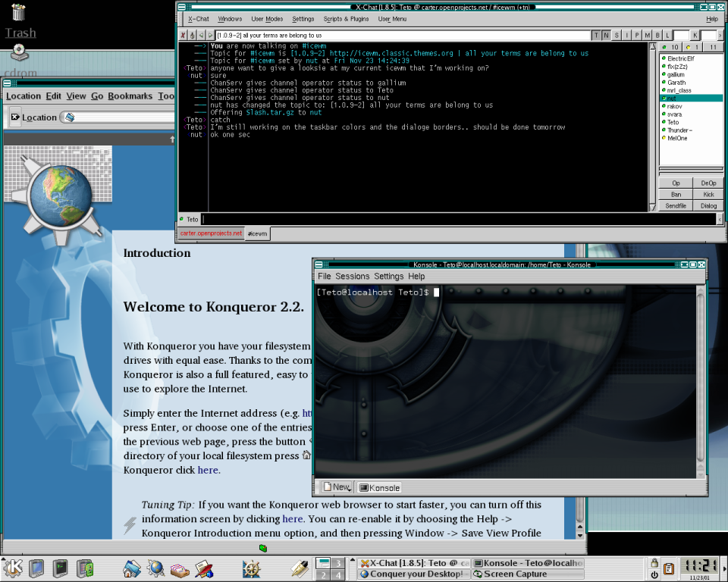728x582 pixels.
Task: Click the Ban button in X-Chat
Action: [676, 195]
